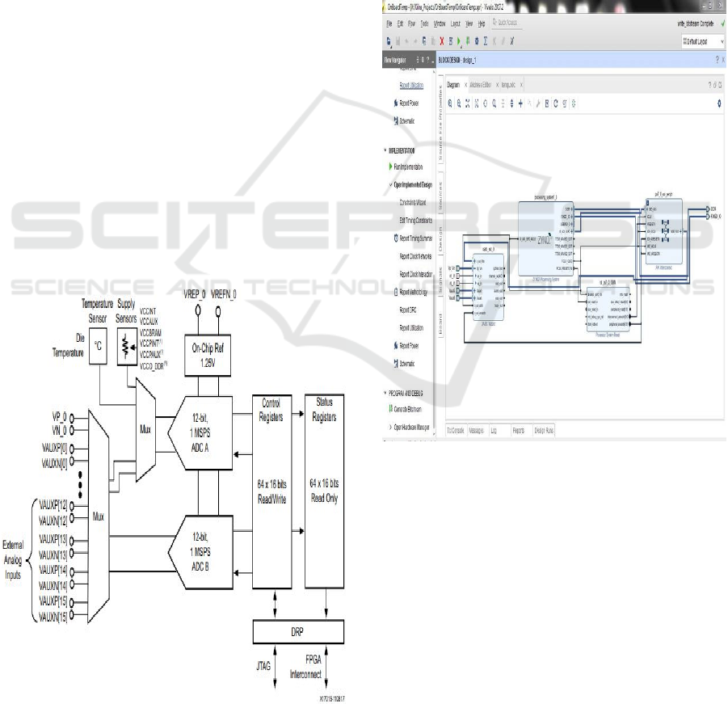
Task: Open diagram settings gear icon
Action: click(718, 103)
